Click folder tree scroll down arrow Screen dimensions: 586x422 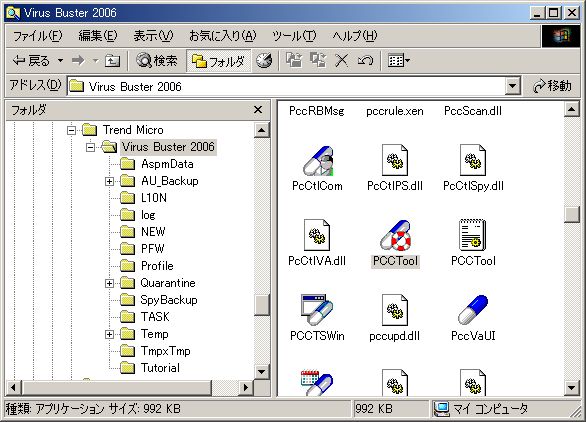[262, 372]
